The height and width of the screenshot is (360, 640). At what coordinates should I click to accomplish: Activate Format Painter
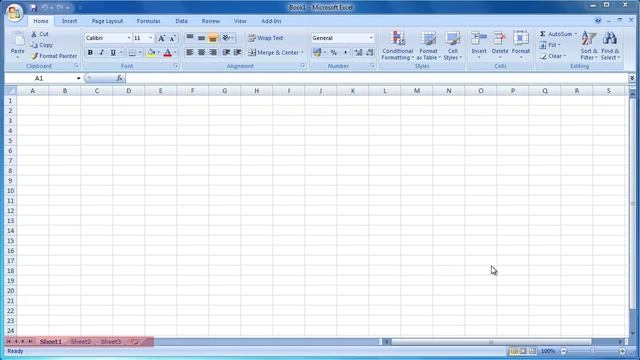pyautogui.click(x=54, y=56)
